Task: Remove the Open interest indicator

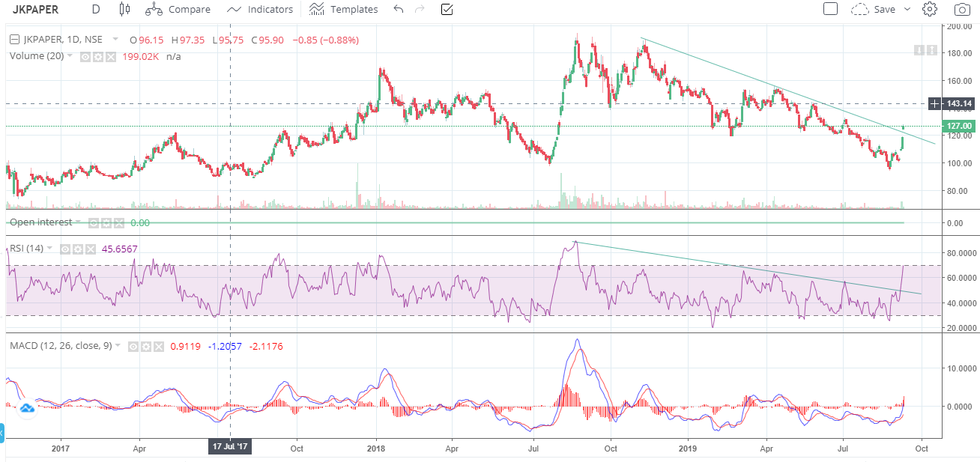Action: pos(119,223)
